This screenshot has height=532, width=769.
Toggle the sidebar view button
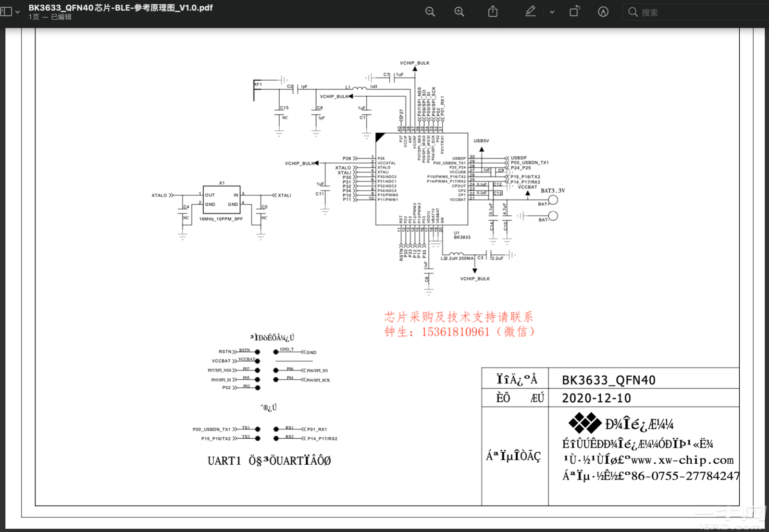click(6, 12)
